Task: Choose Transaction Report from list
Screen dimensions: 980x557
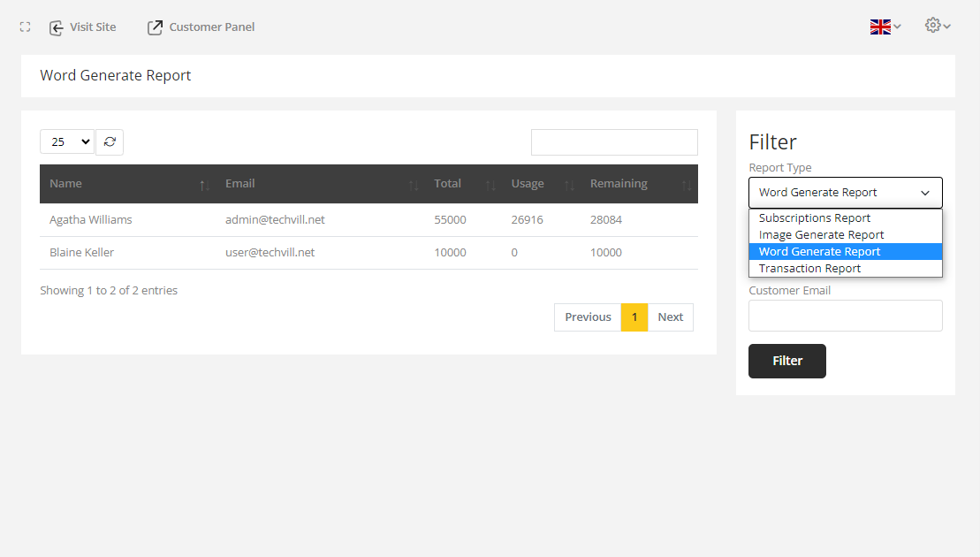Action: (809, 269)
